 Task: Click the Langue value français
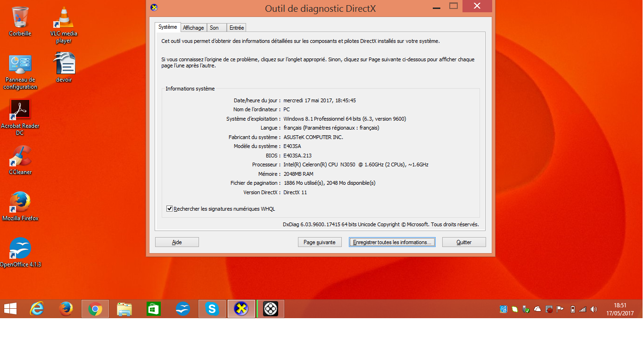[x=331, y=128]
